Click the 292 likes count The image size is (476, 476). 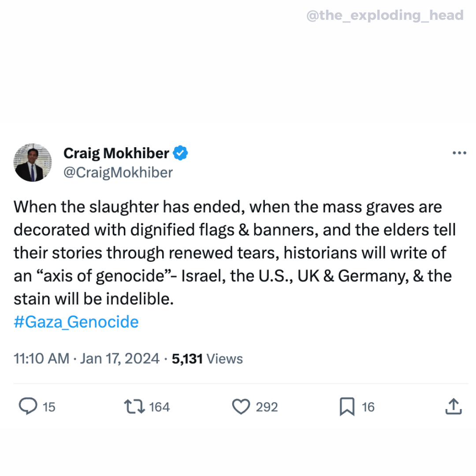(267, 407)
